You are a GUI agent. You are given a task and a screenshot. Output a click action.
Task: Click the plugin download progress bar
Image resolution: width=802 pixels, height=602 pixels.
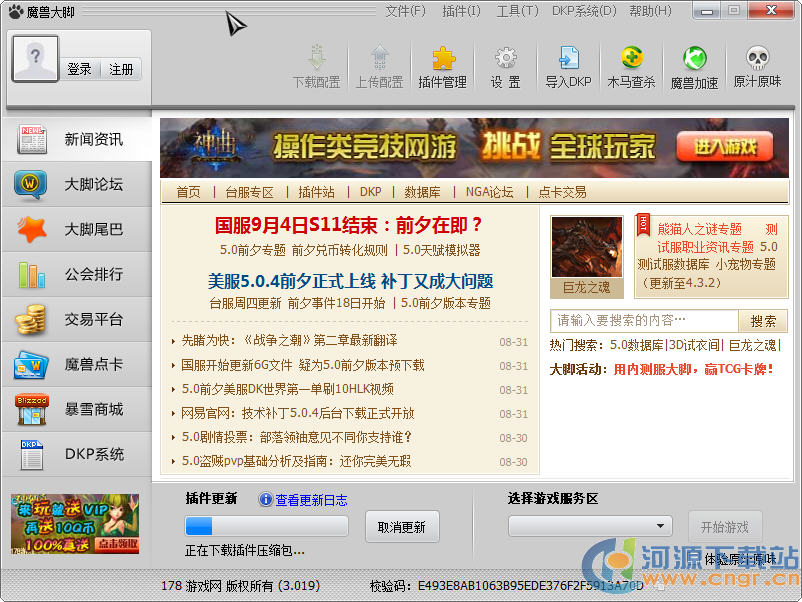pyautogui.click(x=266, y=526)
